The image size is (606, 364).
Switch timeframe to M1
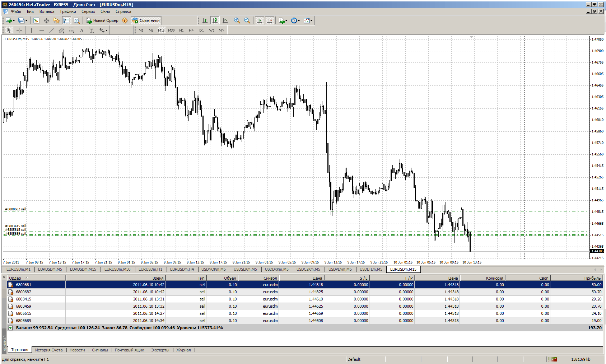[141, 30]
